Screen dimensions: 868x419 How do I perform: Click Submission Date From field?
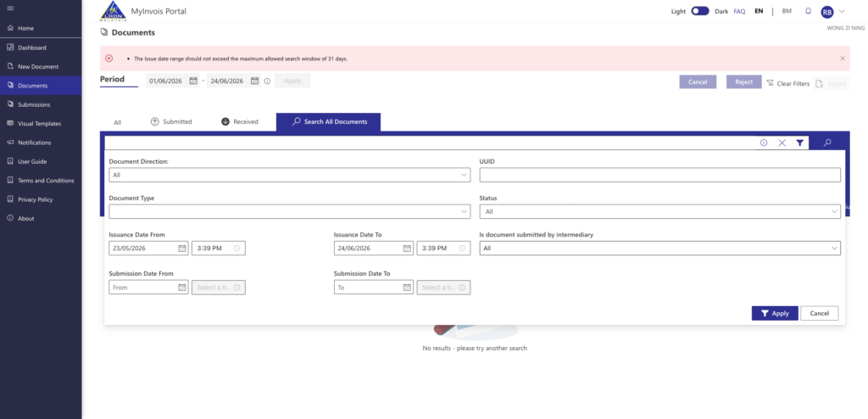[x=149, y=288]
